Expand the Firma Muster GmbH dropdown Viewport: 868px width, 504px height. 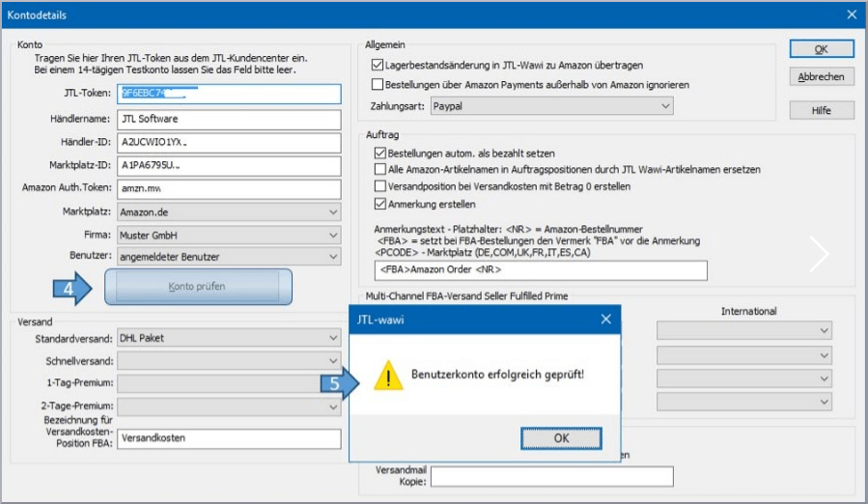coord(229,236)
